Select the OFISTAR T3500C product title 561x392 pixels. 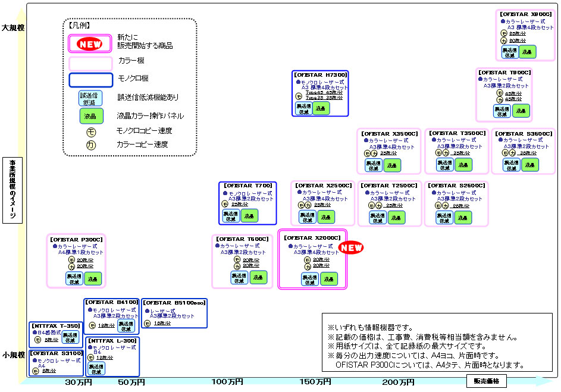[457, 133]
